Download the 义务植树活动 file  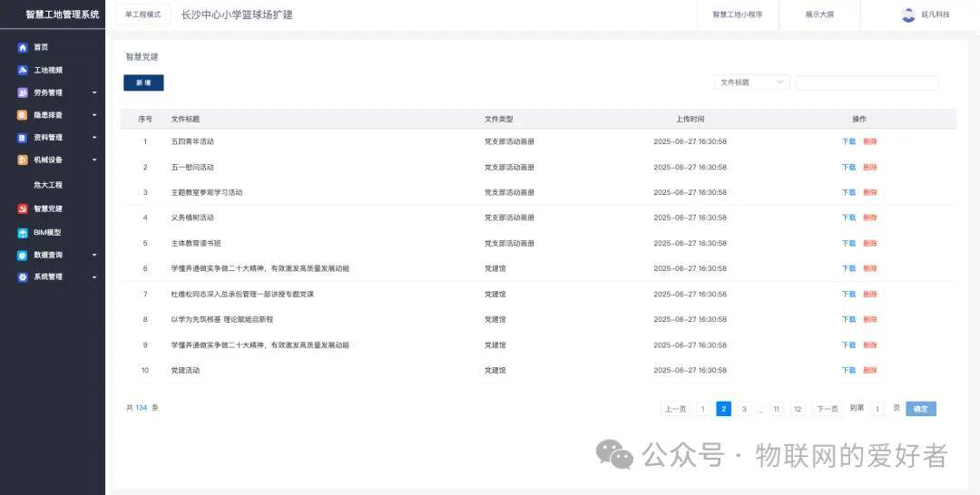pyautogui.click(x=848, y=218)
